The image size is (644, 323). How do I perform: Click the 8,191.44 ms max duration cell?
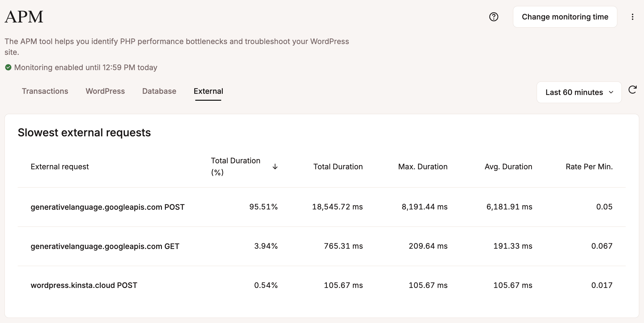[425, 207]
